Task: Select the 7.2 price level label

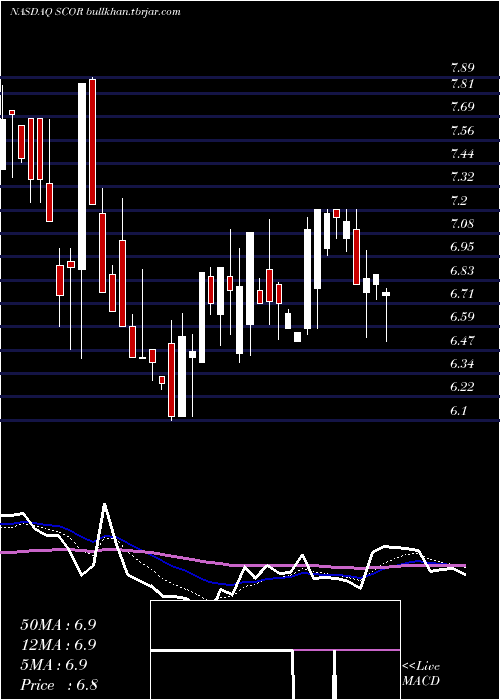Action: point(459,200)
